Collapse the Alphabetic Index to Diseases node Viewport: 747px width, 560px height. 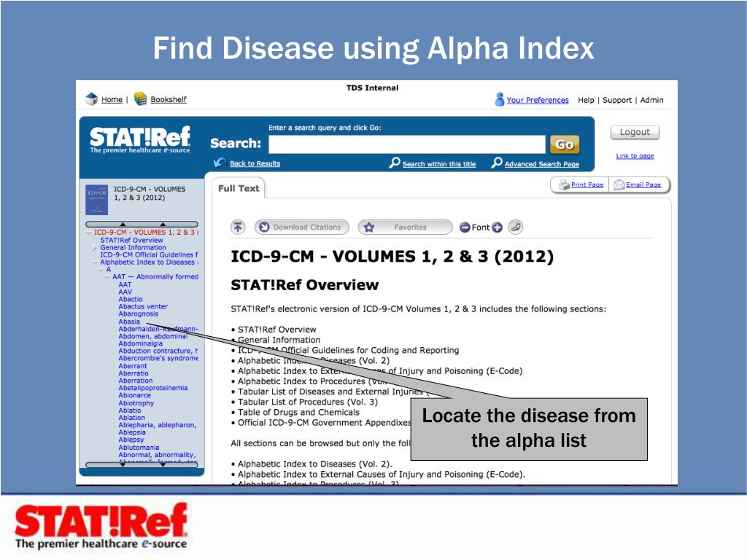click(x=95, y=262)
